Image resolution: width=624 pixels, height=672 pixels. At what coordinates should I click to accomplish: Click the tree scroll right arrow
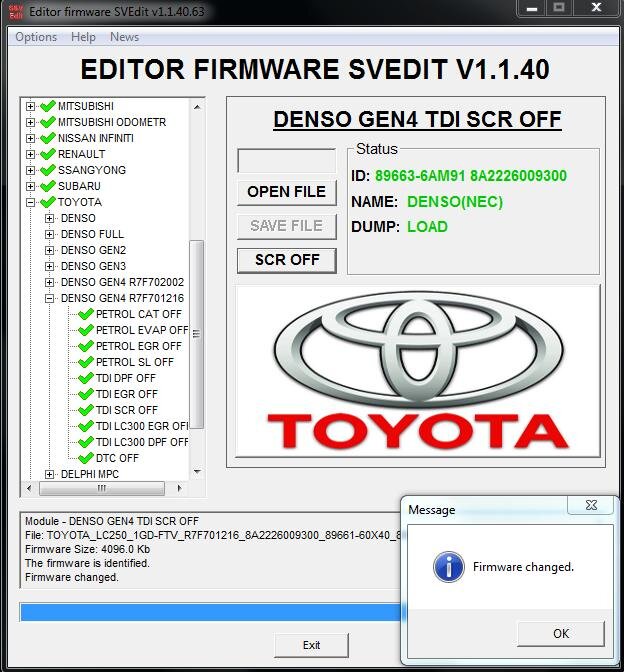click(179, 488)
